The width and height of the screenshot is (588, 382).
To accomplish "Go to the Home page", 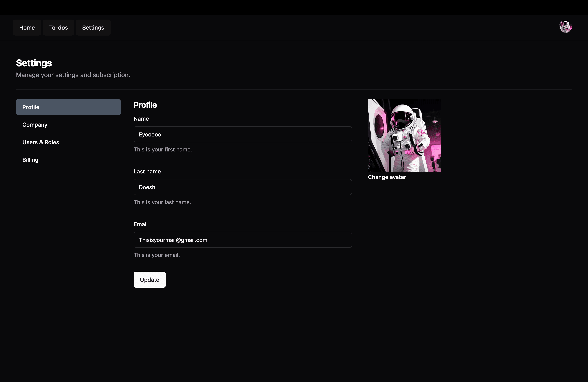I will pos(27,28).
